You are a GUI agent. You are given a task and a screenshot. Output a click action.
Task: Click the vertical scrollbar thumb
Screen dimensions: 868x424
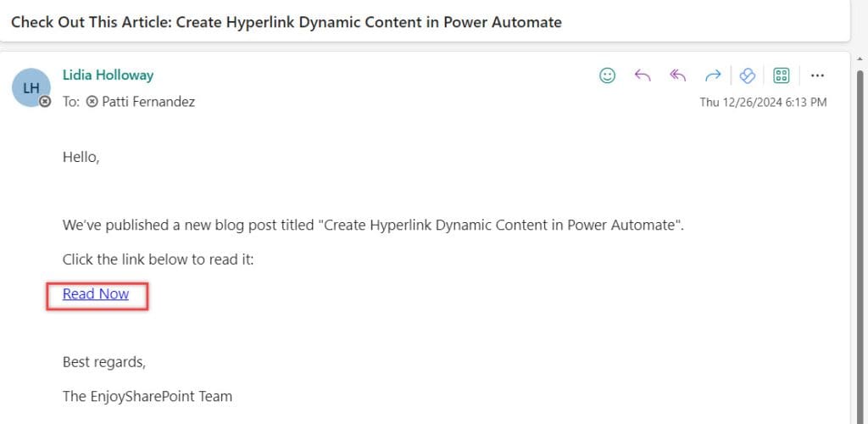click(861, 243)
